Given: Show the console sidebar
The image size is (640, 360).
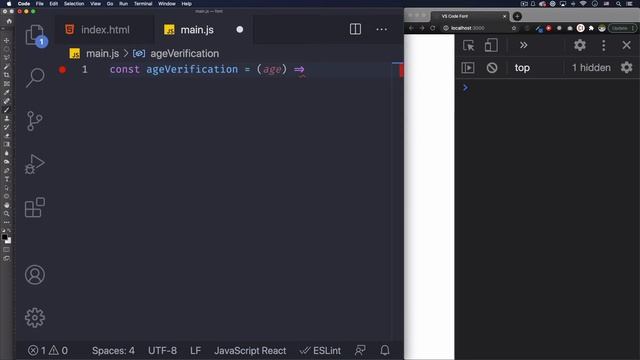Looking at the screenshot, I should pyautogui.click(x=468, y=68).
